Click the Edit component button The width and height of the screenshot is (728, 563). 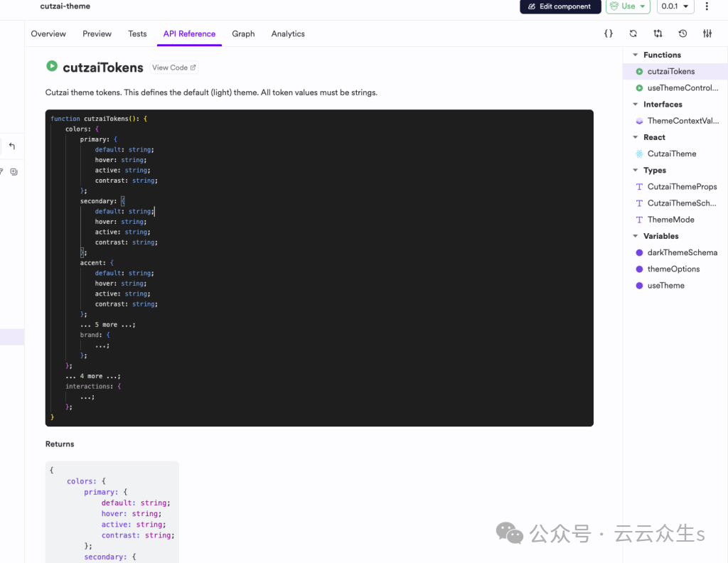(560, 6)
